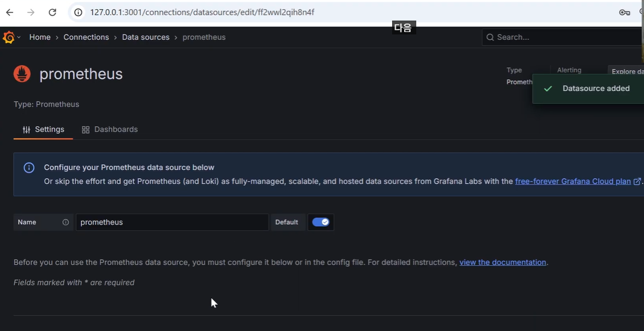Switch to the Dashboards tab
This screenshot has height=331, width=644.
[x=110, y=130]
